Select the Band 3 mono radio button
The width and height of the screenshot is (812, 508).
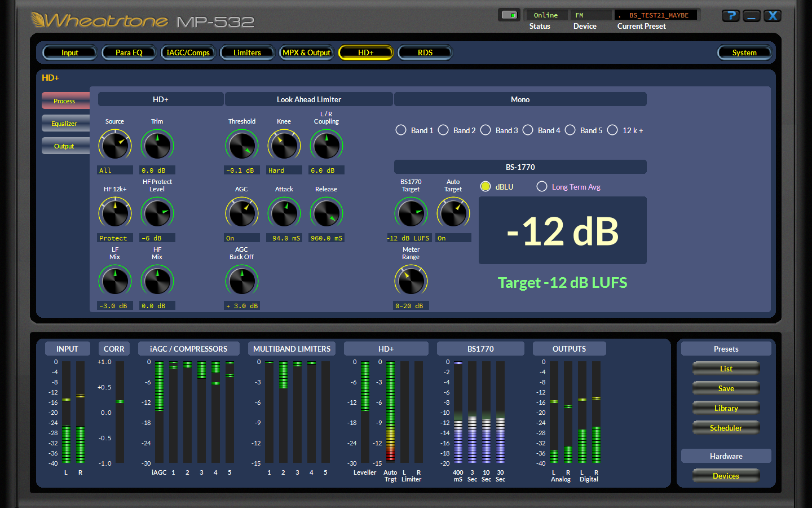pos(486,130)
